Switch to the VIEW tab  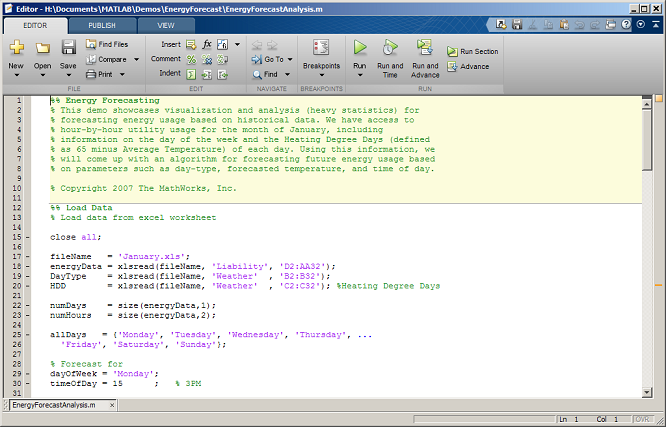pyautogui.click(x=166, y=24)
